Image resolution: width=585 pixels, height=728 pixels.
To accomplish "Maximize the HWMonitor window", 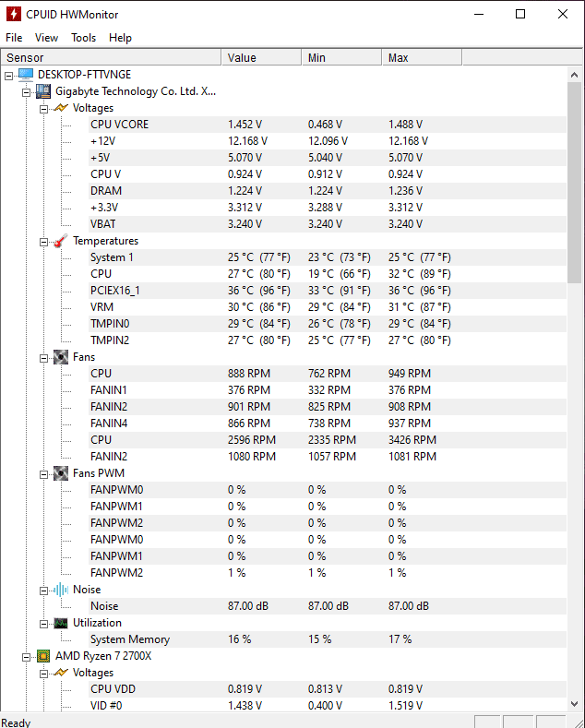I will click(520, 14).
